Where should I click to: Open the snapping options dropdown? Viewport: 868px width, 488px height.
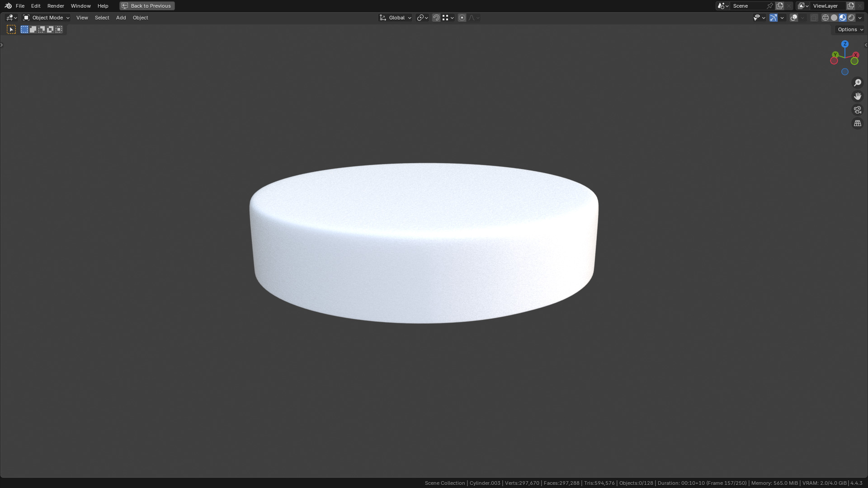click(x=448, y=18)
